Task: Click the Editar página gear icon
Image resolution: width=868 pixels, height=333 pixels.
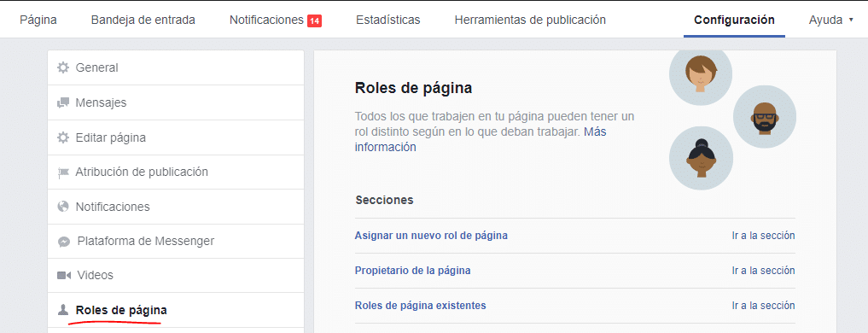Action: [x=64, y=137]
